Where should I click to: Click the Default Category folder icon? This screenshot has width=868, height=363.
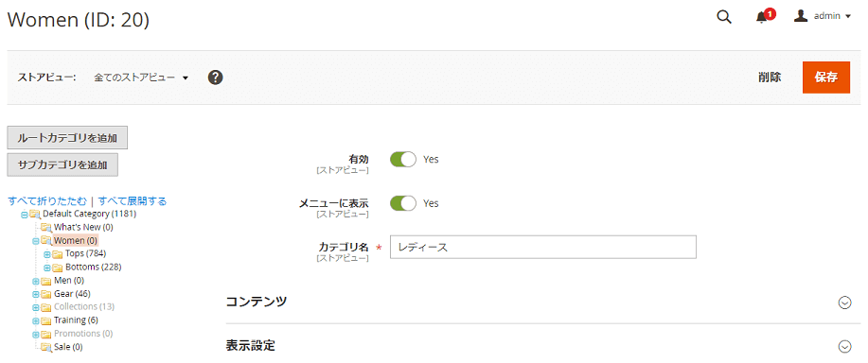tap(35, 215)
